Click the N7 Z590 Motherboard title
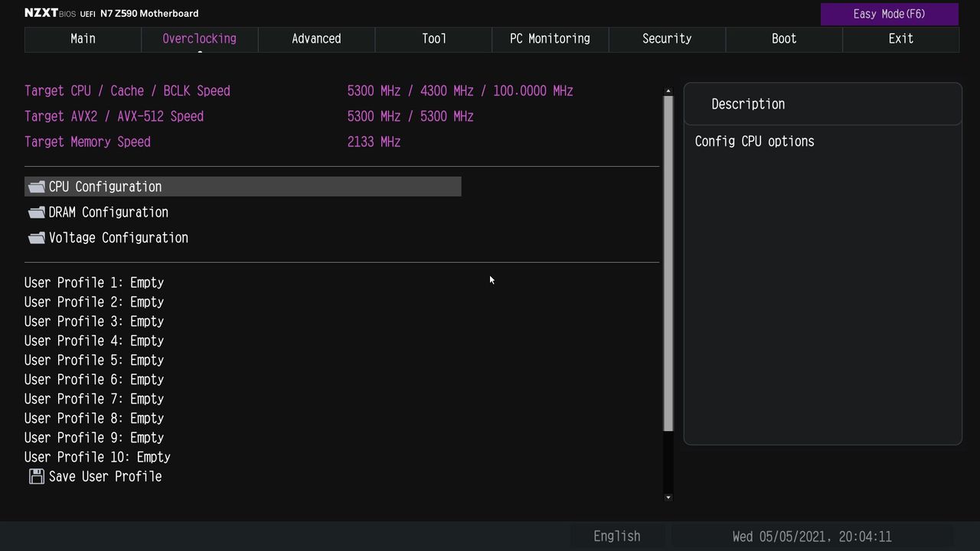The height and width of the screenshot is (551, 980). (x=149, y=14)
